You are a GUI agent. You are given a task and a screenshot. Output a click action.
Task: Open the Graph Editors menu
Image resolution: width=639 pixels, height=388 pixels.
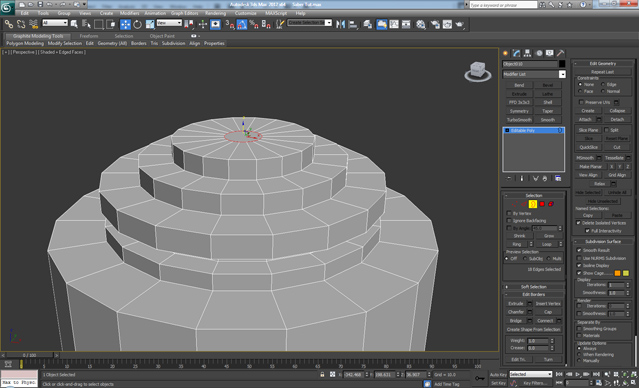(x=185, y=13)
